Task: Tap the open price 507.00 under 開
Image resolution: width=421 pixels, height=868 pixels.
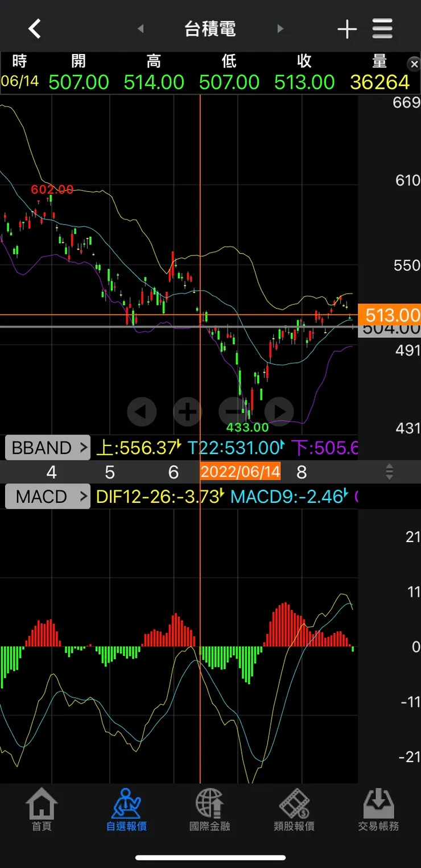Action: point(79,82)
